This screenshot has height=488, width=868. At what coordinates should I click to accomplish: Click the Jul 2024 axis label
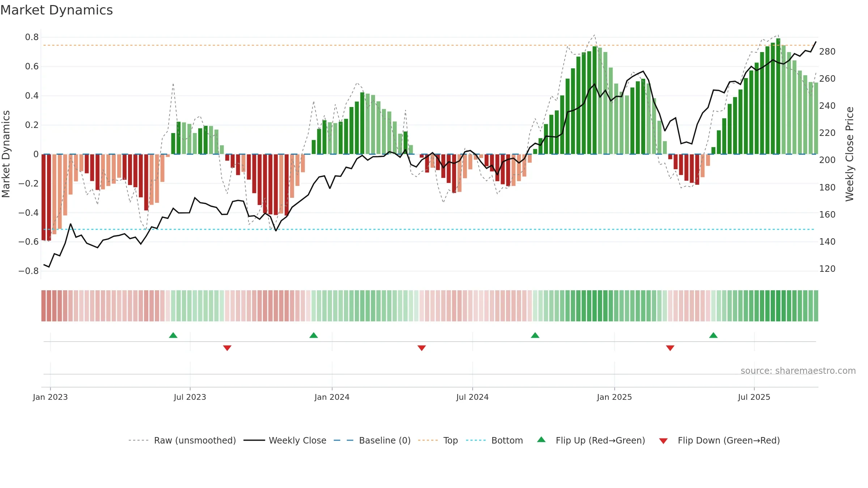point(472,397)
